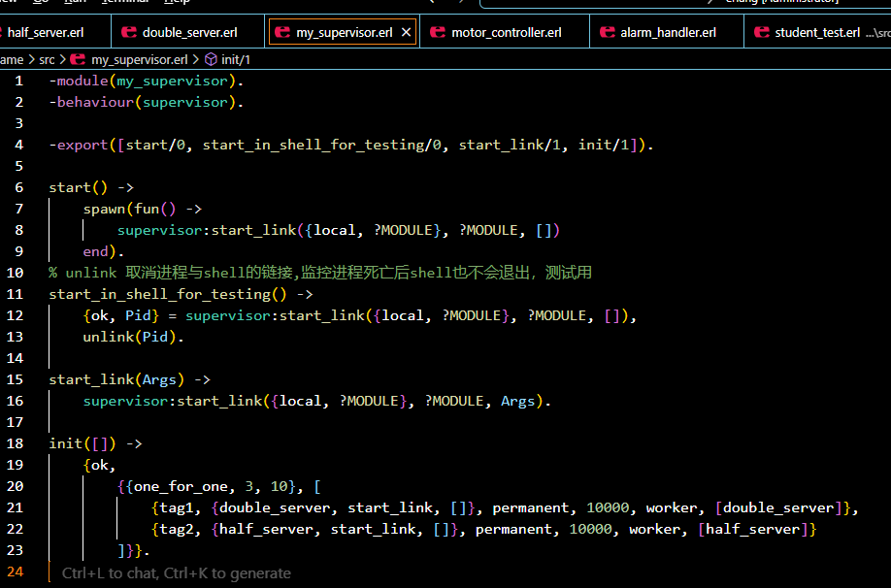Click the init/1 symbol cube icon
The image size is (891, 588).
coord(211,59)
